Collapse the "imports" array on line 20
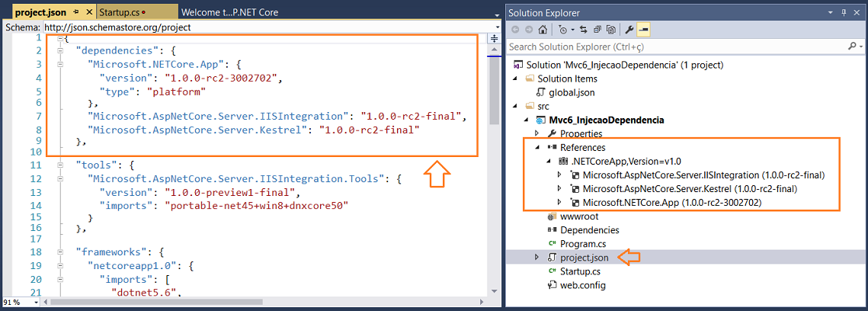The height and width of the screenshot is (311, 868). 59,278
